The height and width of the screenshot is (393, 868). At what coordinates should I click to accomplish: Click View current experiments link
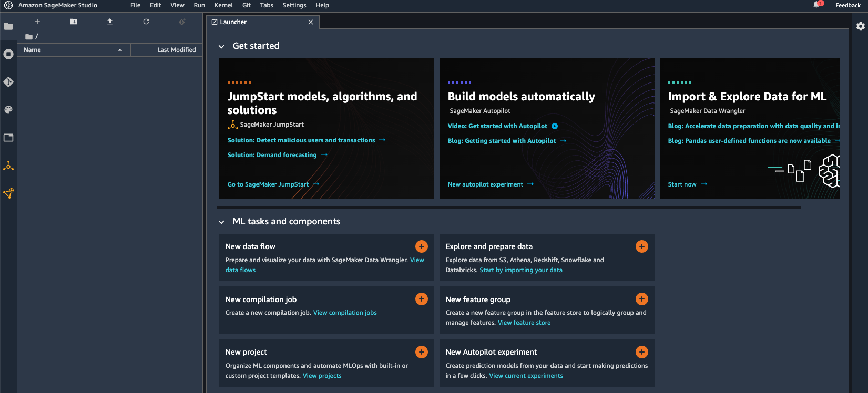(x=526, y=376)
